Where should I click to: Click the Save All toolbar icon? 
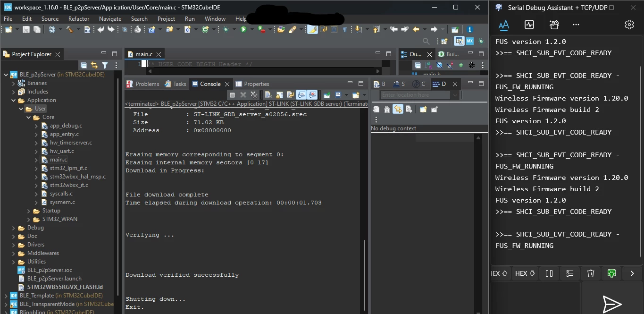click(37, 29)
